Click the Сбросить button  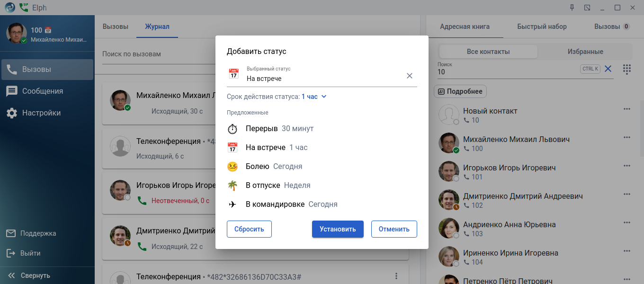click(x=249, y=229)
